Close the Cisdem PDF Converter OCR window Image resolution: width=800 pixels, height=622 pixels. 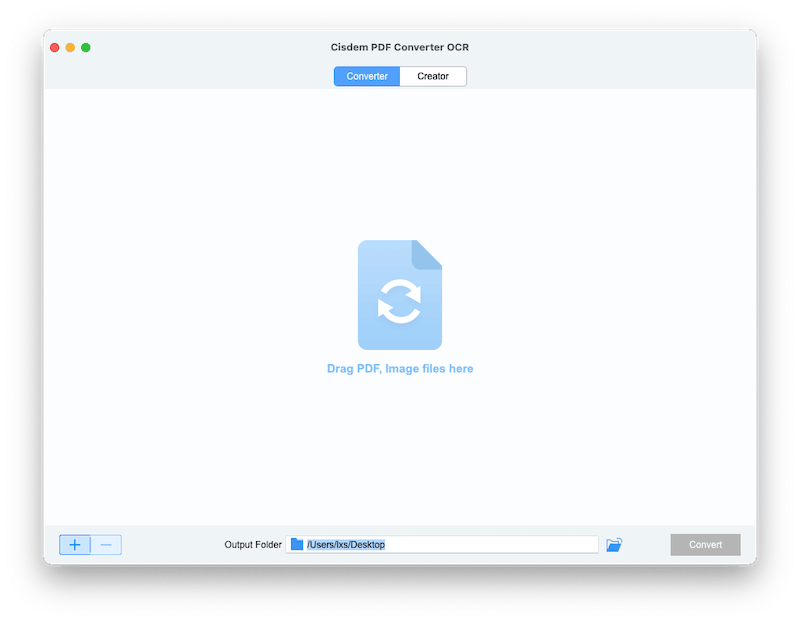tap(55, 47)
